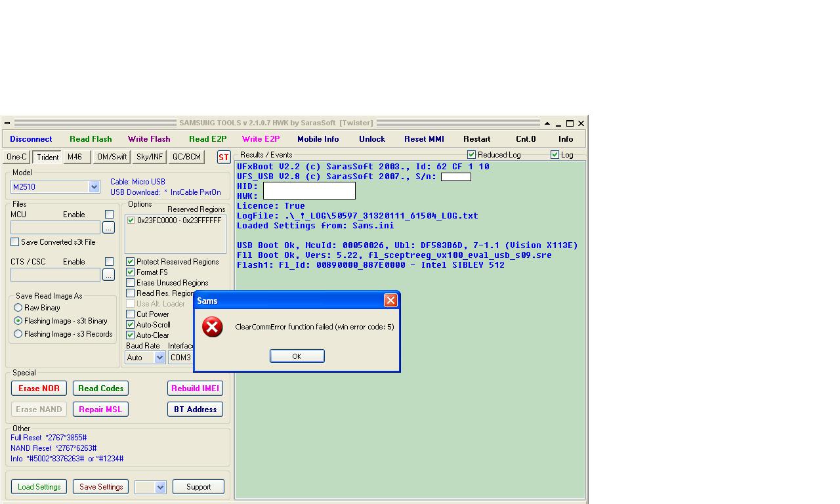Click the Rebuild IMEI button
840x504 pixels.
(195, 388)
